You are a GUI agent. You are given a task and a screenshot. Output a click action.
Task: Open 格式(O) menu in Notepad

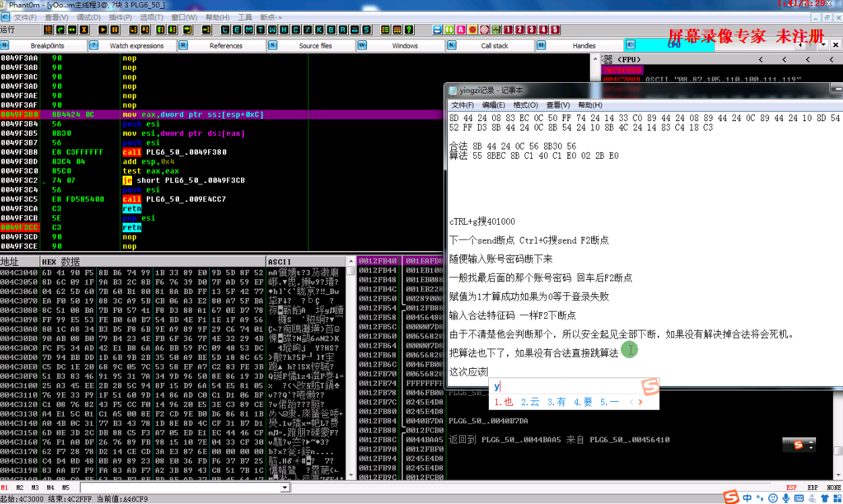click(525, 105)
